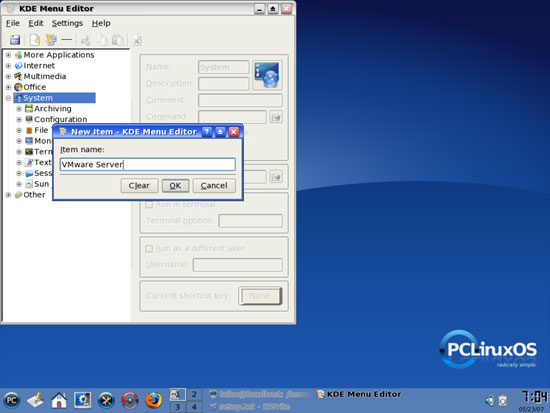Expand the Internet tree node
The width and height of the screenshot is (550, 413).
click(x=8, y=66)
